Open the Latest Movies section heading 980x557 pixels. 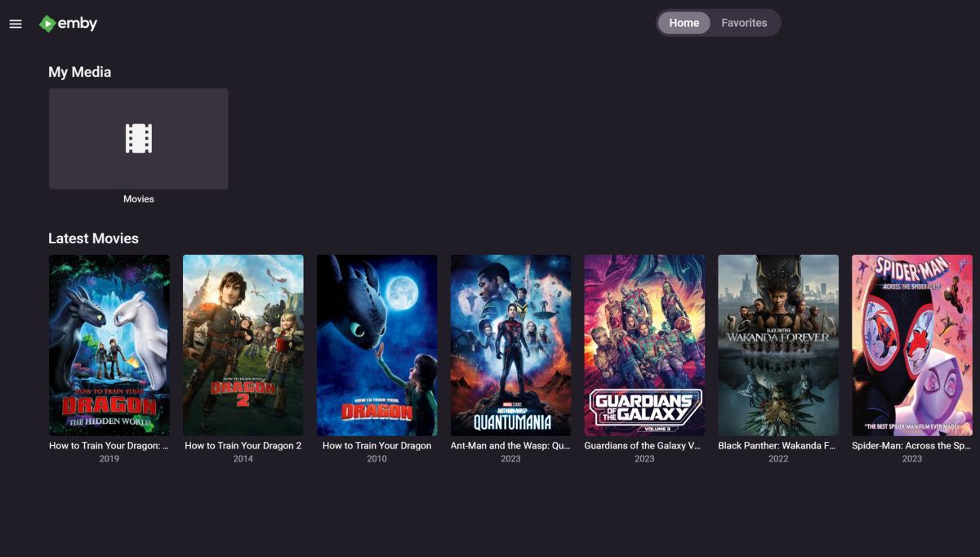(94, 238)
